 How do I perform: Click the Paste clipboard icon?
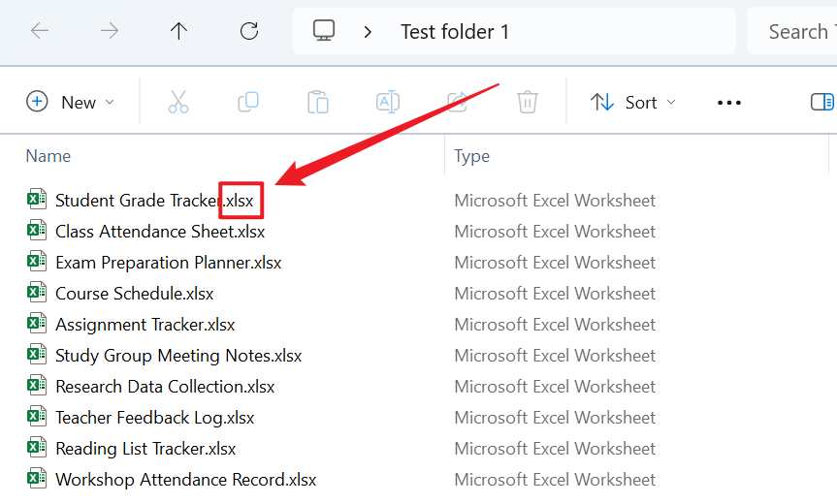318,103
